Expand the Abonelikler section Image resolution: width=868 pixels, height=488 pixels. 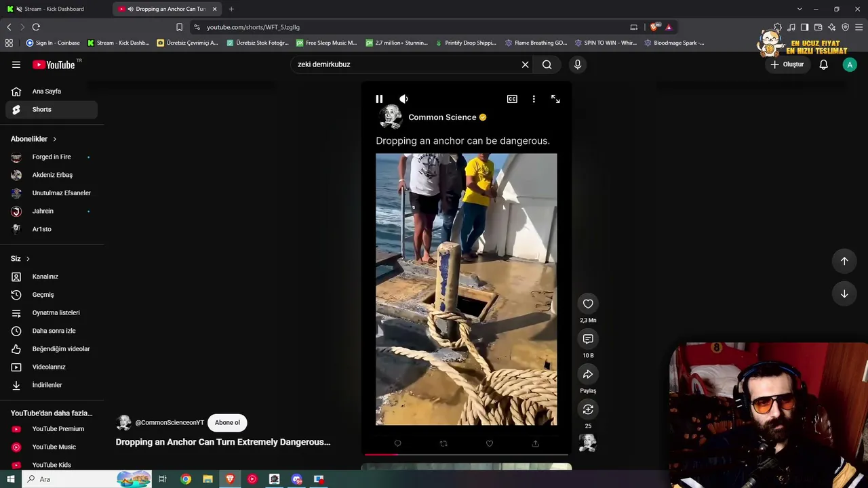click(x=34, y=139)
